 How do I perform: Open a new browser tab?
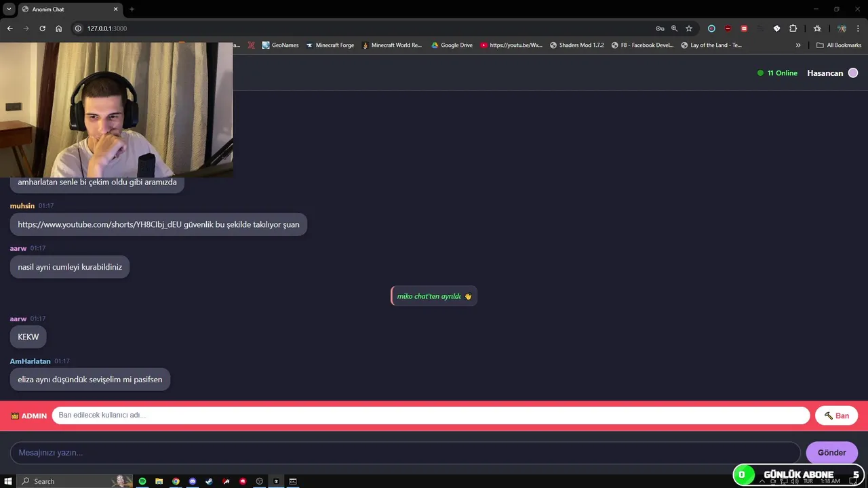pos(132,9)
